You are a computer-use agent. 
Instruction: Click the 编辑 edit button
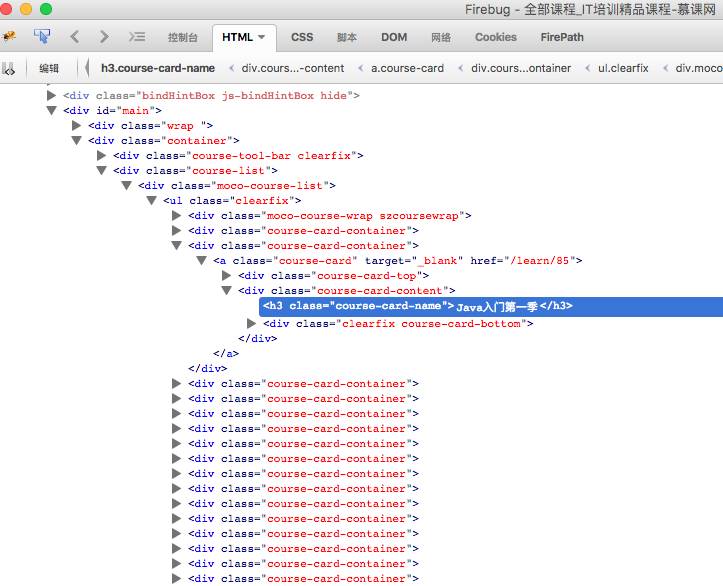coord(49,68)
